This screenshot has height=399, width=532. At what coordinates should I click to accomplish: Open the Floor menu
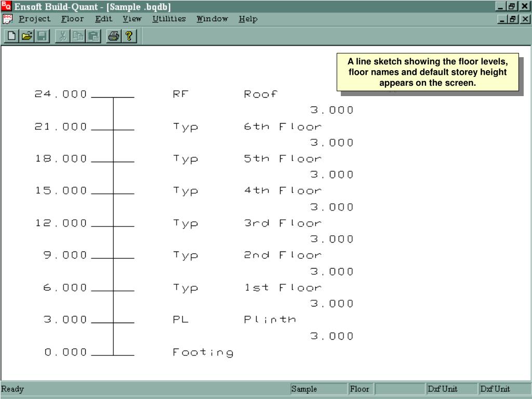[73, 19]
